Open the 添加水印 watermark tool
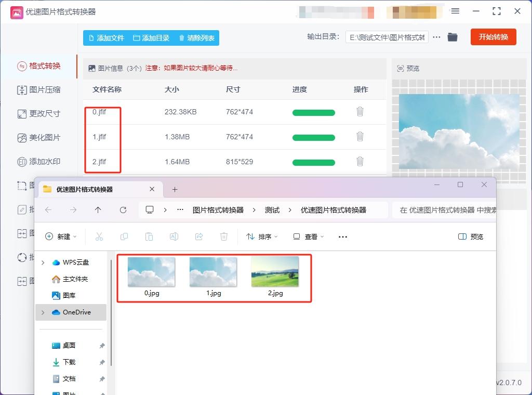This screenshot has height=395, width=532. pyautogui.click(x=39, y=162)
